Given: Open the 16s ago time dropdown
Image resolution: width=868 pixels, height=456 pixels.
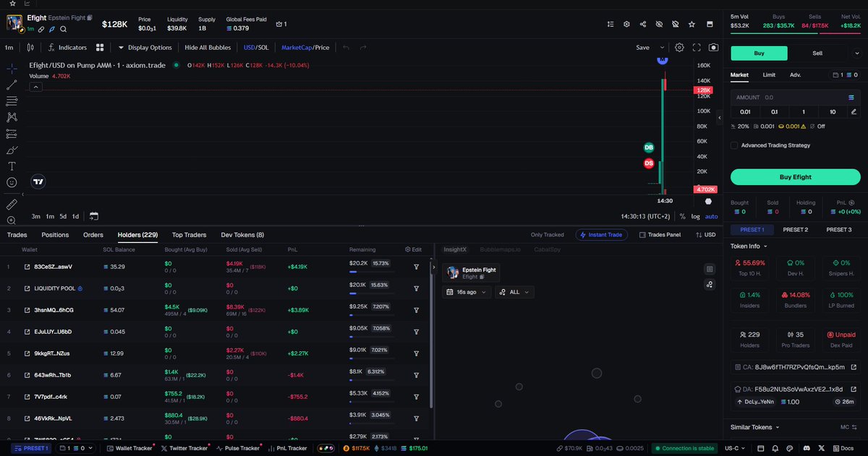Looking at the screenshot, I should tap(467, 292).
